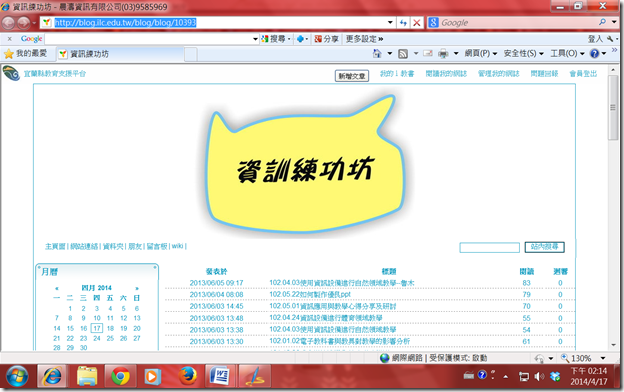Click the 分享 share button
The image size is (624, 392).
coord(326,39)
